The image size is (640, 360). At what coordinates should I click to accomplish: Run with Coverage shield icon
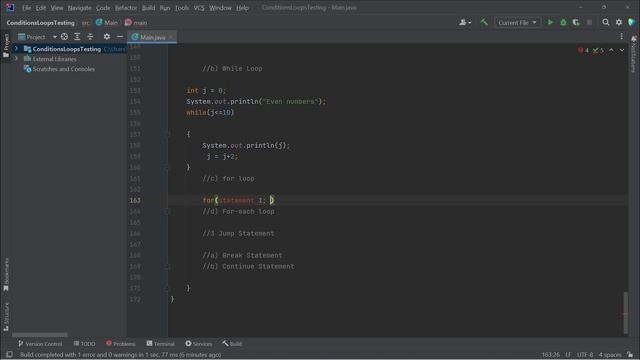576,22
